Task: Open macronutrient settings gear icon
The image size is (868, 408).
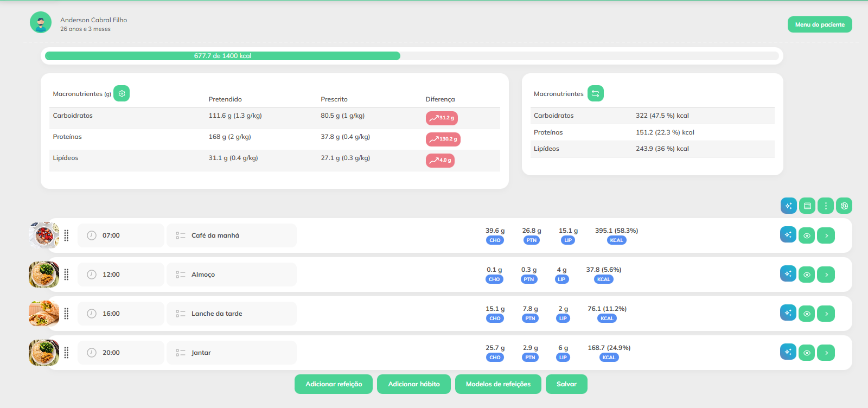Action: coord(122,93)
